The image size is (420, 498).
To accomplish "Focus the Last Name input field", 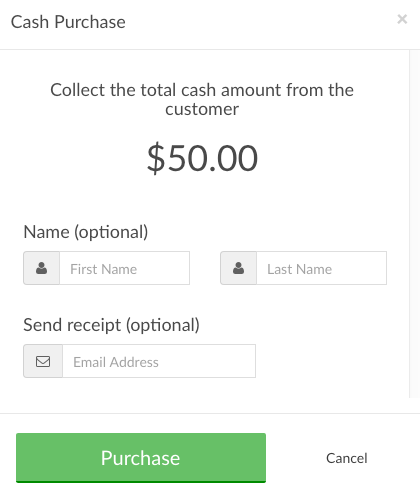I will click(322, 268).
